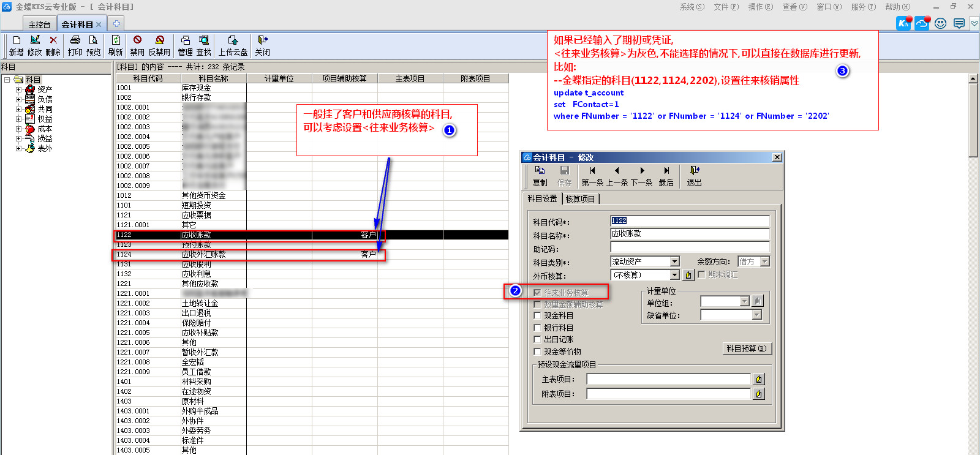Go to 下一条 (next record) in dialog

tap(641, 171)
